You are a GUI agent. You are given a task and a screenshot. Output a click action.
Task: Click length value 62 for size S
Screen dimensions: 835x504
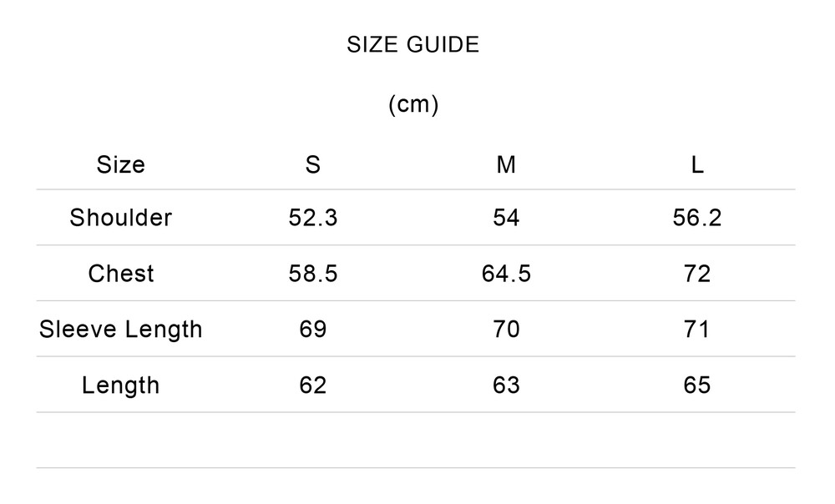pos(313,386)
